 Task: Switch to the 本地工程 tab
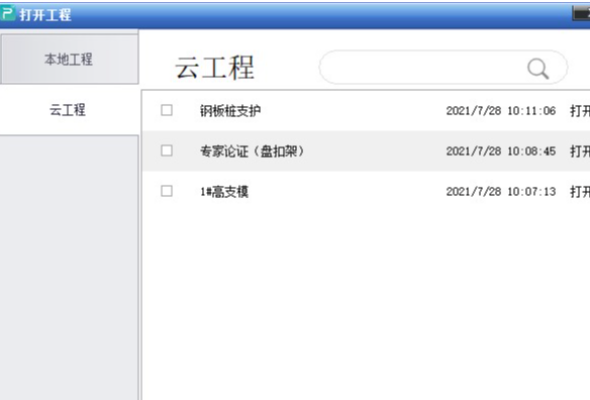69,59
